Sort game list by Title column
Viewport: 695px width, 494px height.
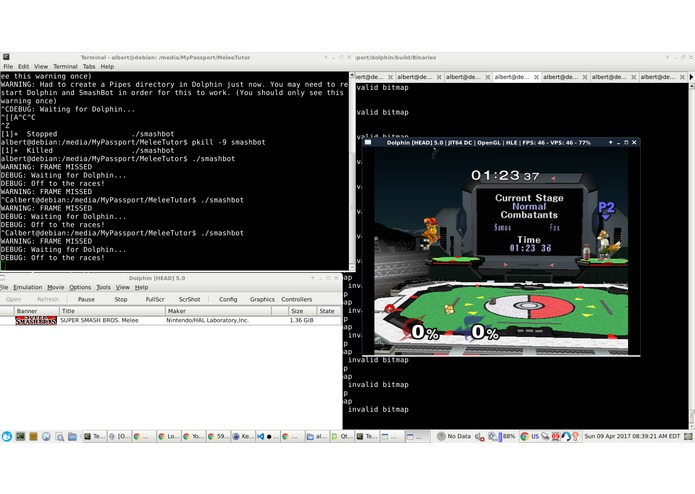(x=112, y=311)
